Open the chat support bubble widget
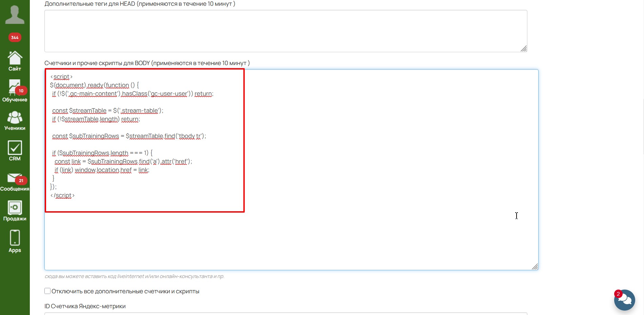 624,300
